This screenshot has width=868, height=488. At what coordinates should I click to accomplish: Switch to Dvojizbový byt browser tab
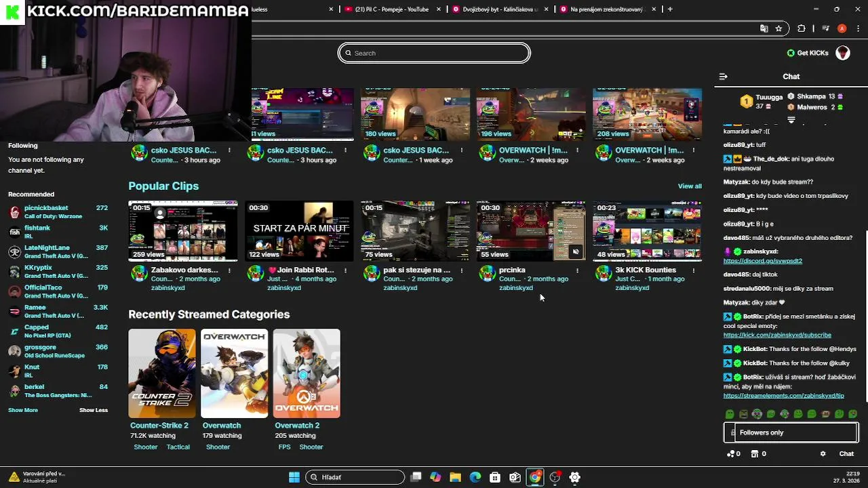click(x=498, y=9)
